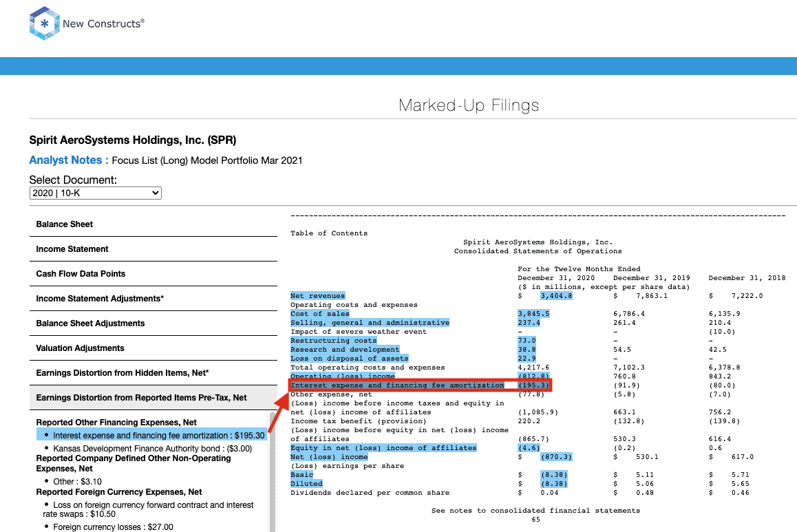Click the Analyst Notes link
This screenshot has width=797, height=532.
tap(69, 160)
